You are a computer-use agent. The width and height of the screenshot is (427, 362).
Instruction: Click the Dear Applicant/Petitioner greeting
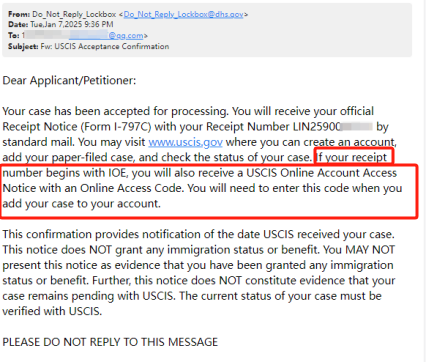[69, 81]
